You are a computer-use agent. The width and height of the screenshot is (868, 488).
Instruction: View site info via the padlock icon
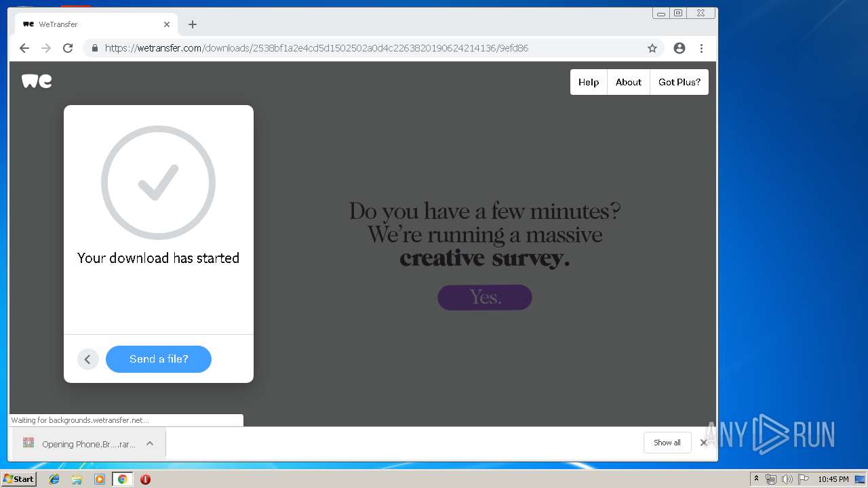click(94, 48)
